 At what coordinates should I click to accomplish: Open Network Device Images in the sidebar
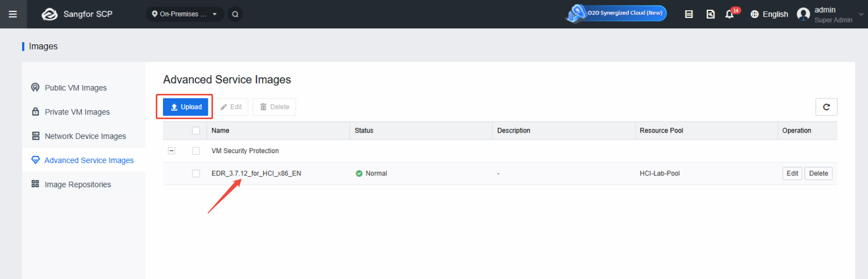coord(85,136)
